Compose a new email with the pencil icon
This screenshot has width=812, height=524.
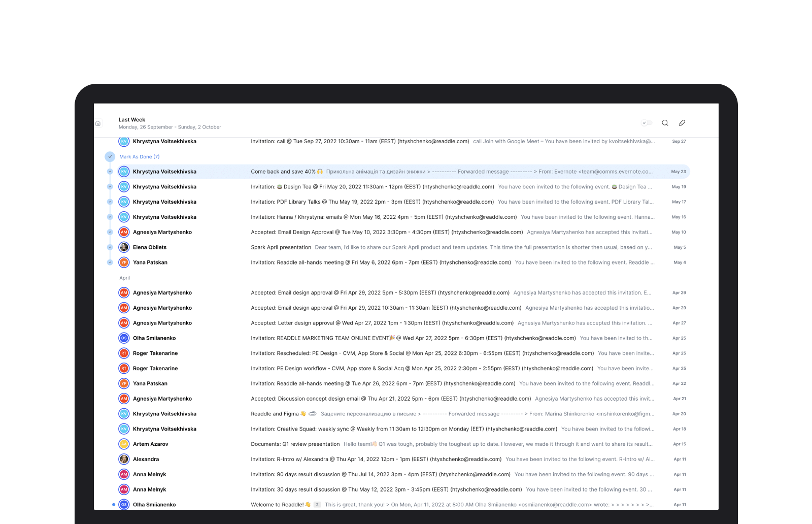click(682, 122)
